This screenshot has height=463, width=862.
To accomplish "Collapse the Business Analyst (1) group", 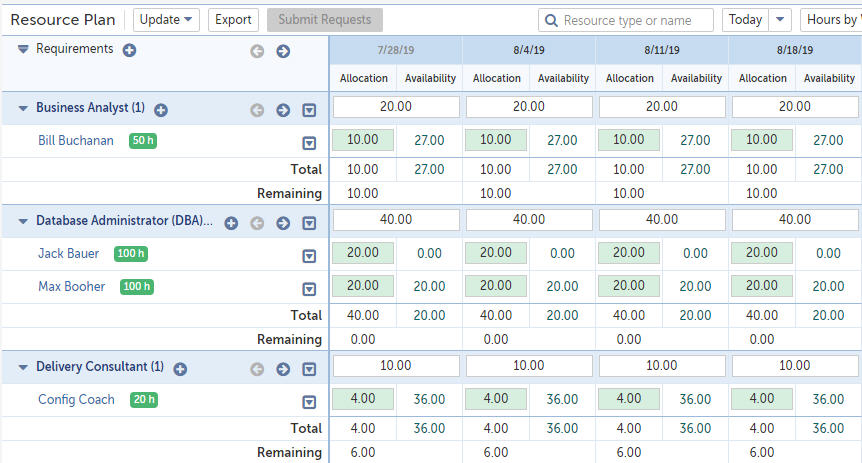I will click(23, 108).
